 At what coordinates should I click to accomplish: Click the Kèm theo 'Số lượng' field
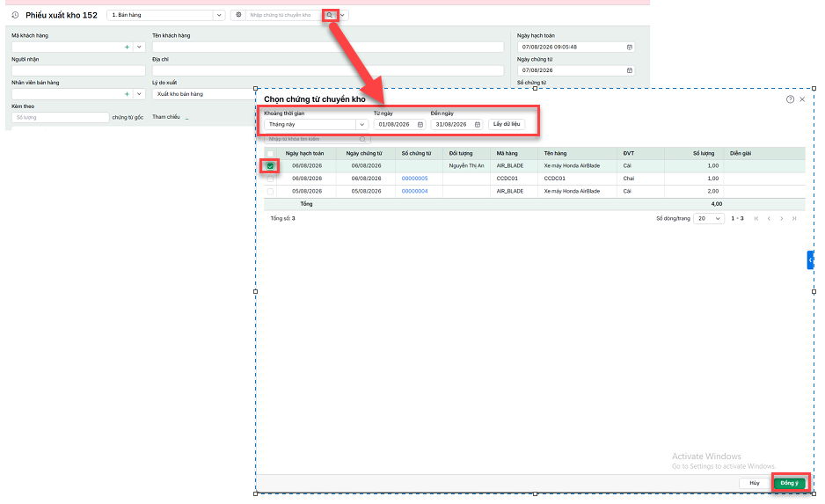60,117
